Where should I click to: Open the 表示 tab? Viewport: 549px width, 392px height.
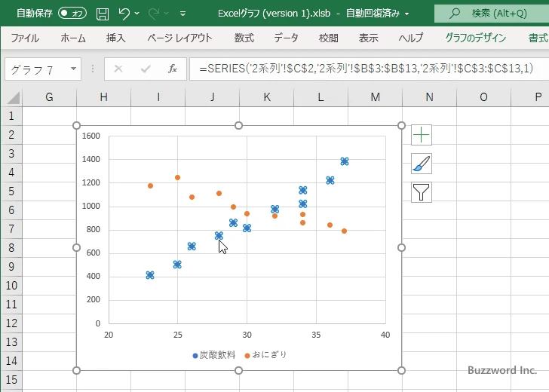click(368, 38)
